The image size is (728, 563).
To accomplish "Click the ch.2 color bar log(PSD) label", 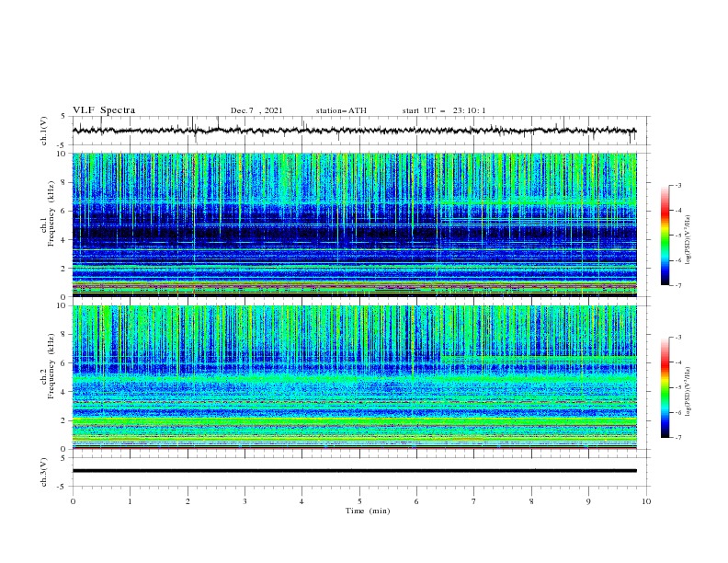I will 688,391.
